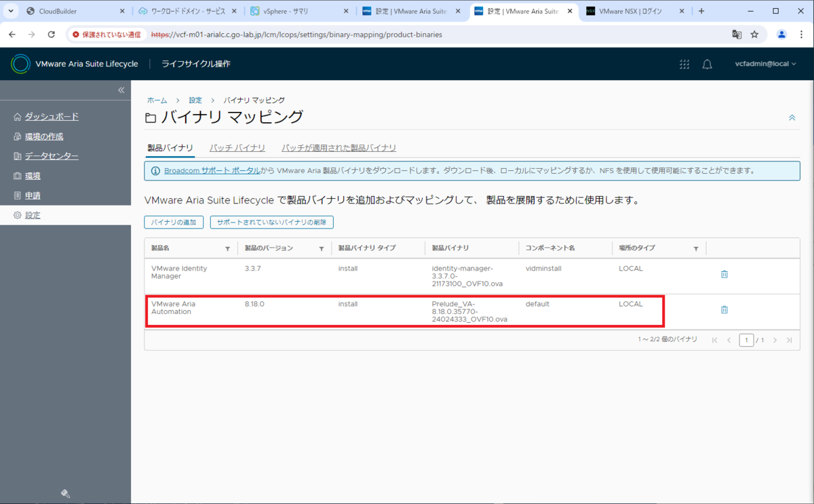The height and width of the screenshot is (504, 814).
Task: Click the info icon in the banner
Action: click(x=155, y=171)
